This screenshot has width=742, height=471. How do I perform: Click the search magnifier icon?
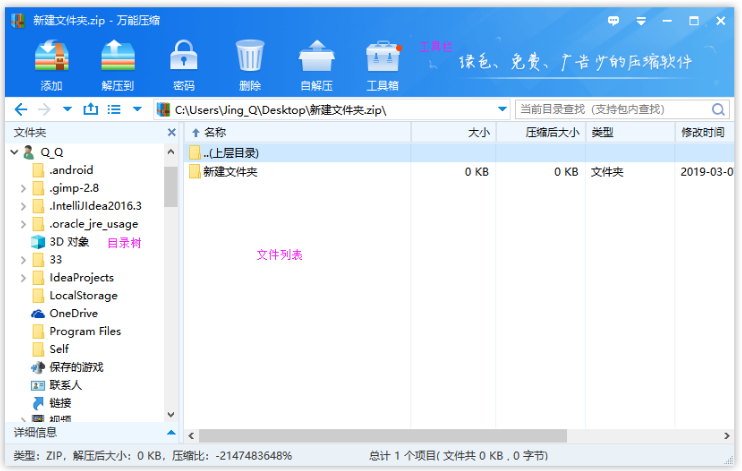tap(718, 109)
